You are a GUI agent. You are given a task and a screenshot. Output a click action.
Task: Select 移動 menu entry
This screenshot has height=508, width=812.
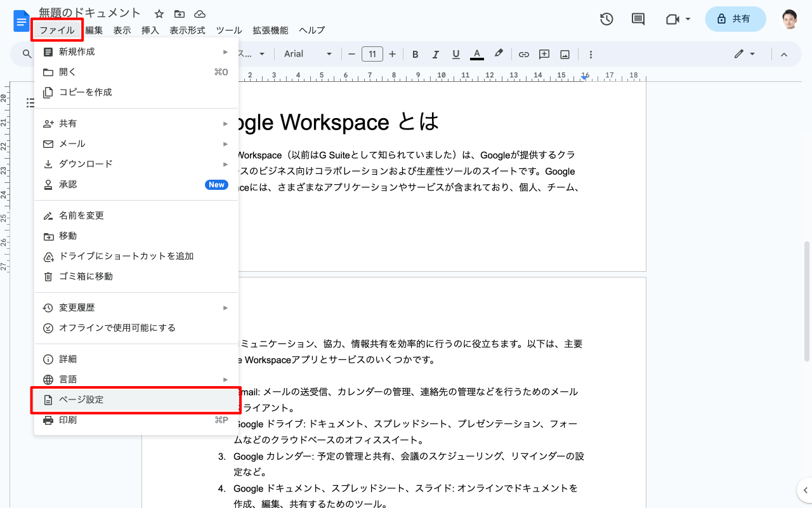[136, 236]
